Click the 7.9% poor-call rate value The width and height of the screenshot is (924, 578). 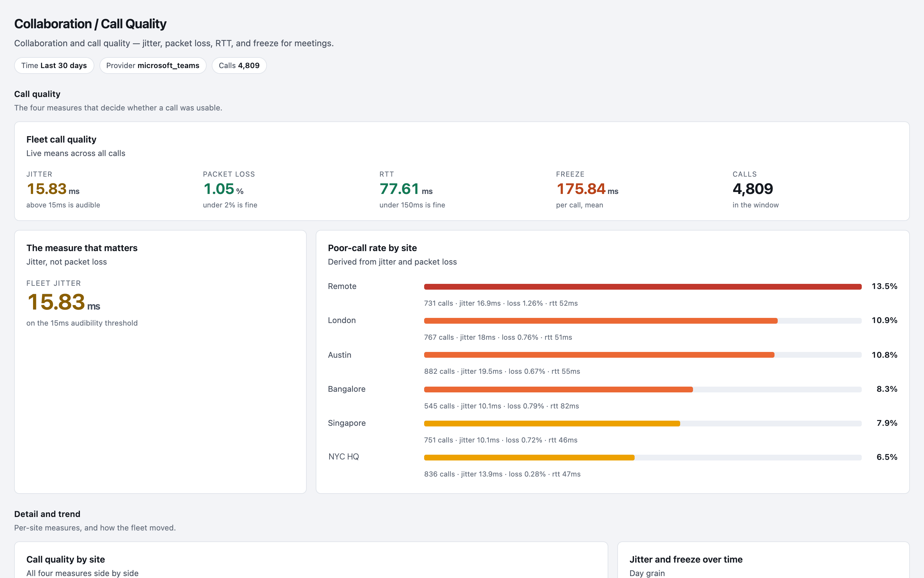[x=886, y=423]
